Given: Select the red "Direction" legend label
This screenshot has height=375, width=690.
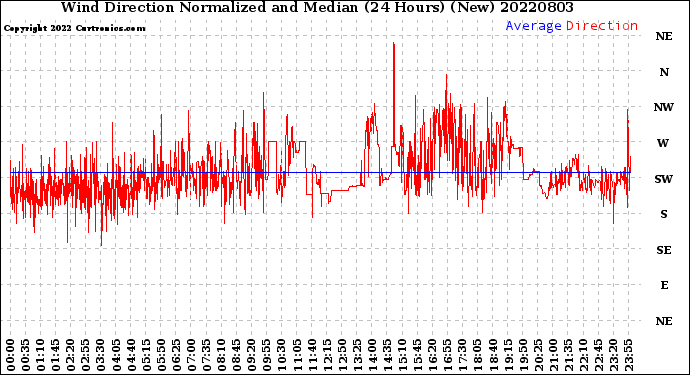Looking at the screenshot, I should [602, 26].
